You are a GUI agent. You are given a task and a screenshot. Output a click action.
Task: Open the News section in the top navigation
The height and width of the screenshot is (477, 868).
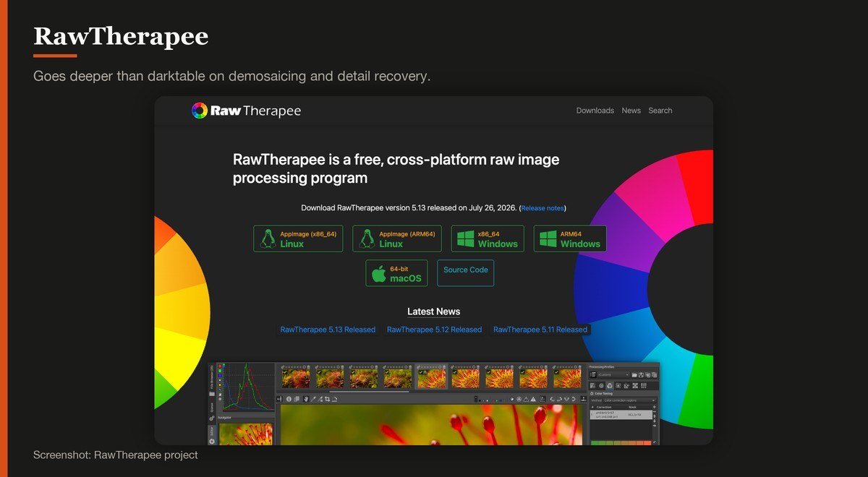(631, 111)
